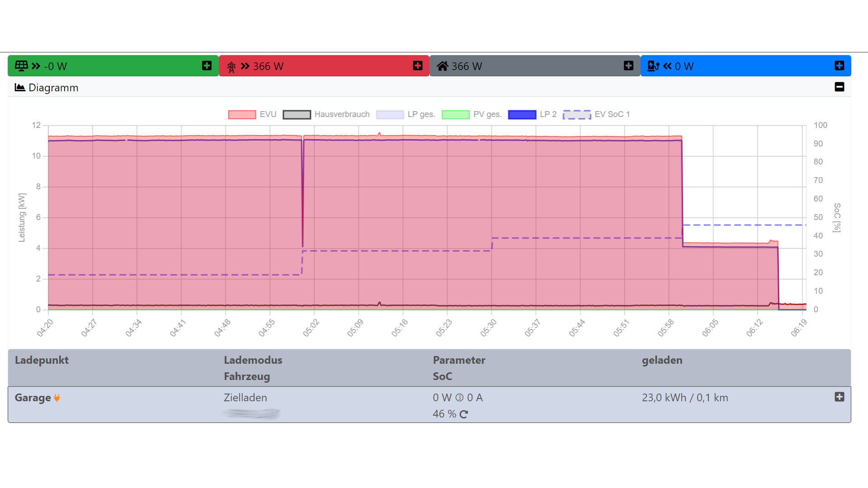Screen dimensions: 868x488
Task: Click the solar panel PV icon
Action: coord(21,66)
